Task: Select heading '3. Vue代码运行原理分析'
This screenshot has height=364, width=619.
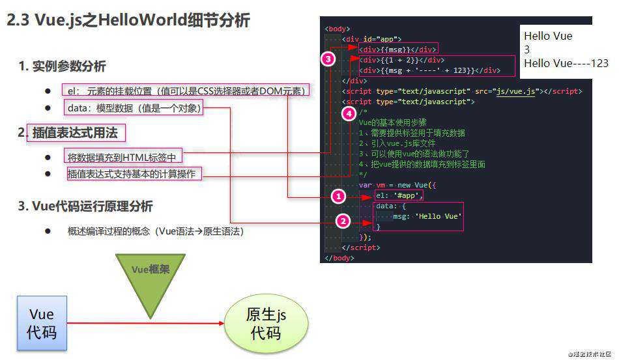Action: [85, 206]
